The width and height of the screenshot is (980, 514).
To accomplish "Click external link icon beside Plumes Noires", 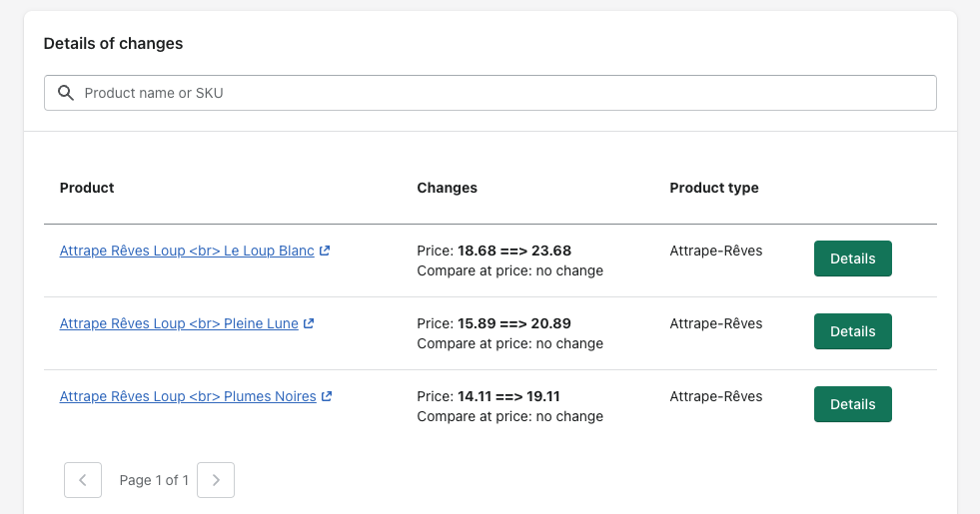I will click(327, 396).
